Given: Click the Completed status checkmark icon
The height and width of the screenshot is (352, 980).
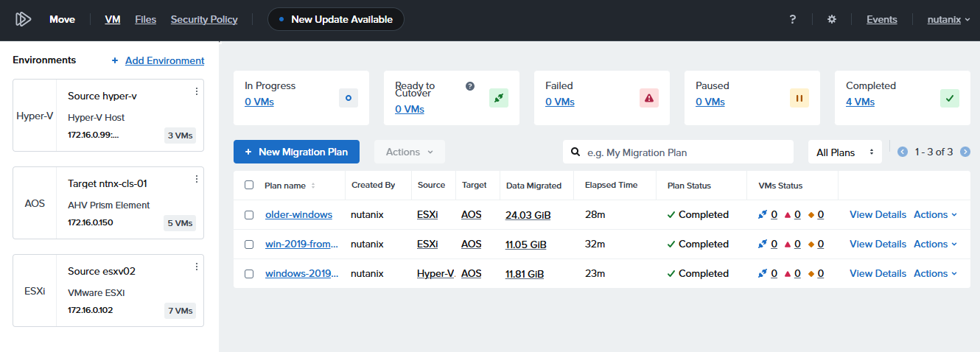Looking at the screenshot, I should pyautogui.click(x=950, y=98).
